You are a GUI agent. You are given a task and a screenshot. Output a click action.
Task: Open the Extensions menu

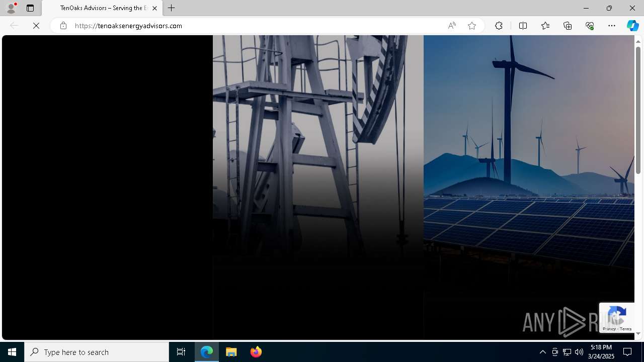tap(499, 26)
